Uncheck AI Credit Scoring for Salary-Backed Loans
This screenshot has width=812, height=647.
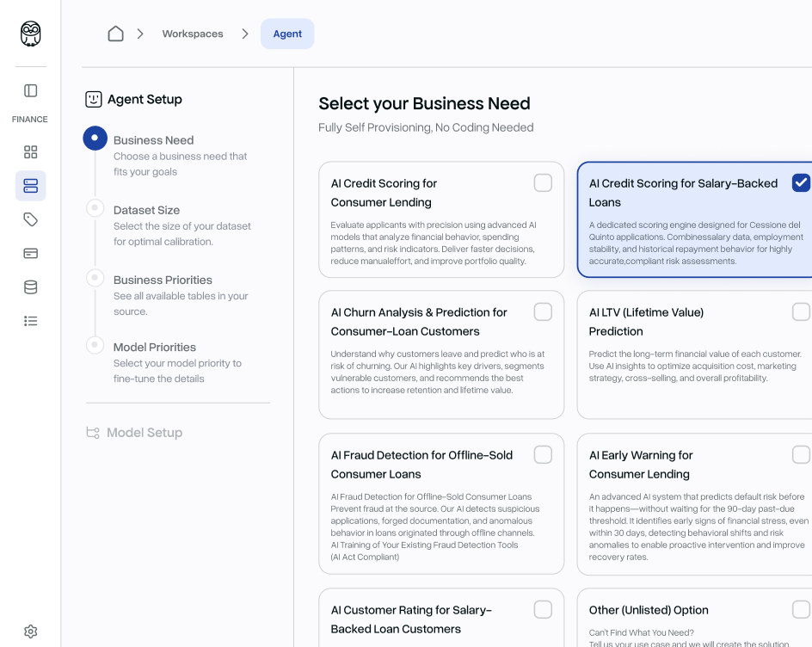tap(802, 182)
